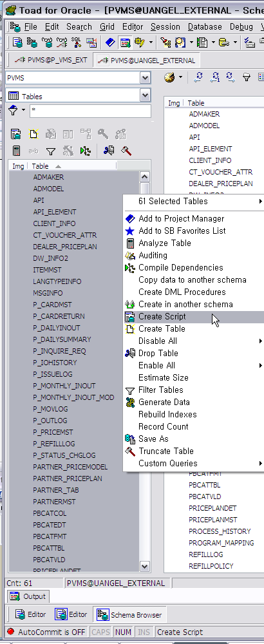Open dropdown arrow beside gear options icon
Image resolution: width=264 pixels, height=644 pixels.
click(x=151, y=42)
